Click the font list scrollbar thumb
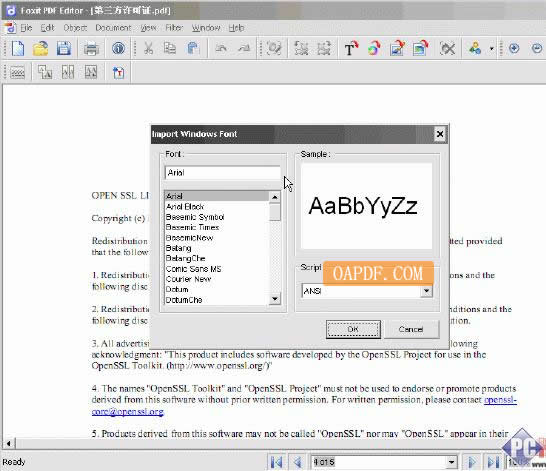Screen dimensions: 546x471 (275, 212)
